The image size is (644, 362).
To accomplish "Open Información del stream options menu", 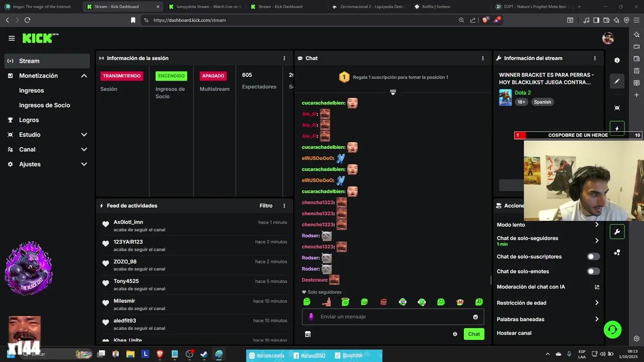I will [595, 58].
